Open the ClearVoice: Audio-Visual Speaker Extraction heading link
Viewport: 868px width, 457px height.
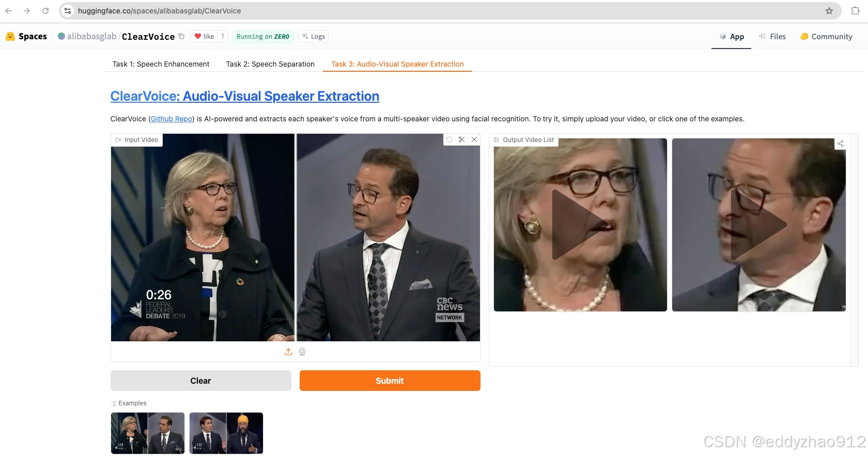[245, 96]
